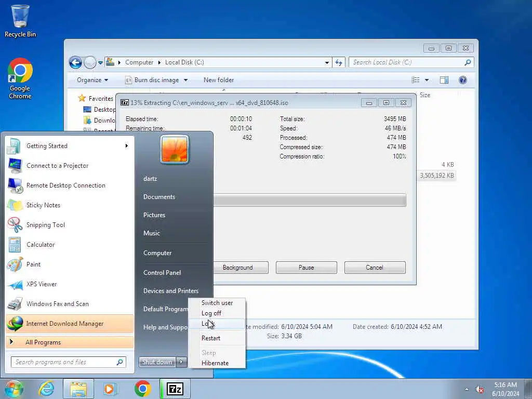532x399 pixels.
Task: Pause the 7-Zip extraction
Action: pyautogui.click(x=307, y=268)
